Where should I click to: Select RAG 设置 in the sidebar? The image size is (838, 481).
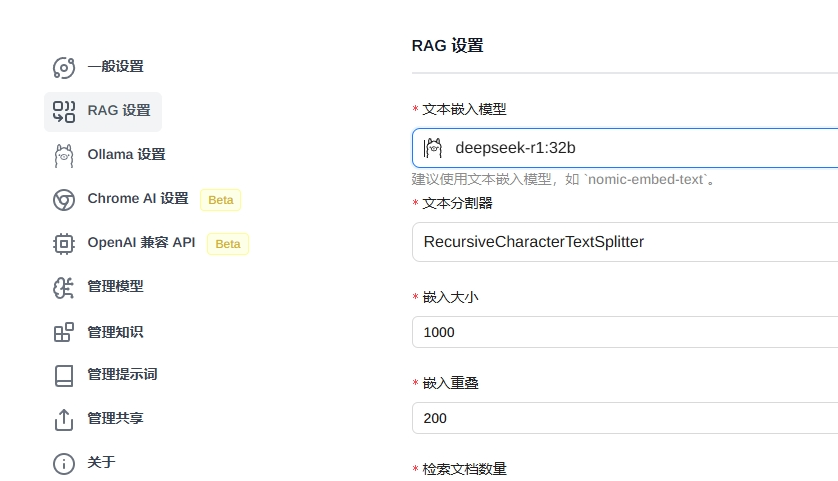tap(103, 112)
